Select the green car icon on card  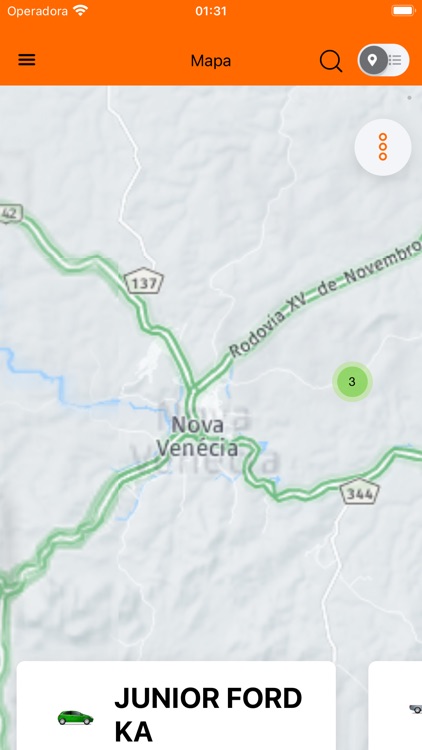pyautogui.click(x=76, y=717)
